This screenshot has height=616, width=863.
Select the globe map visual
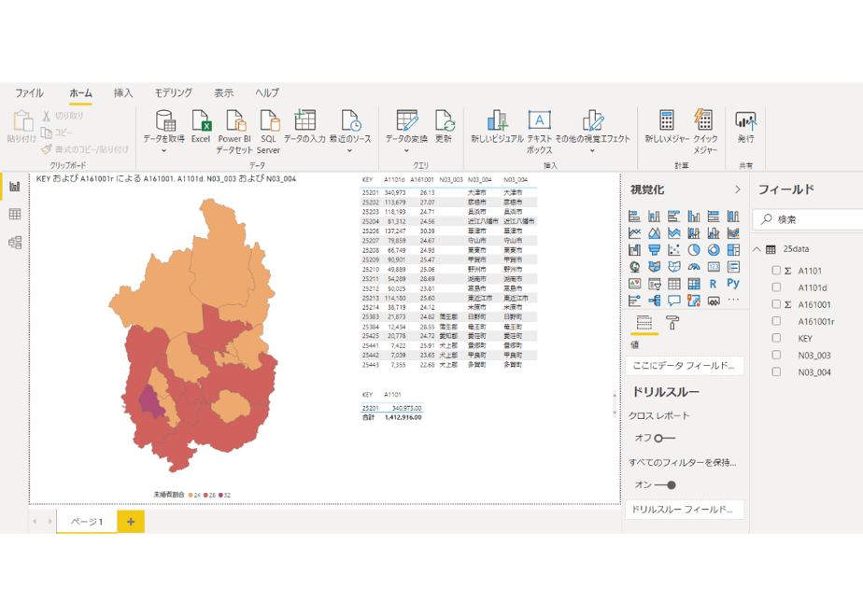coord(634,267)
